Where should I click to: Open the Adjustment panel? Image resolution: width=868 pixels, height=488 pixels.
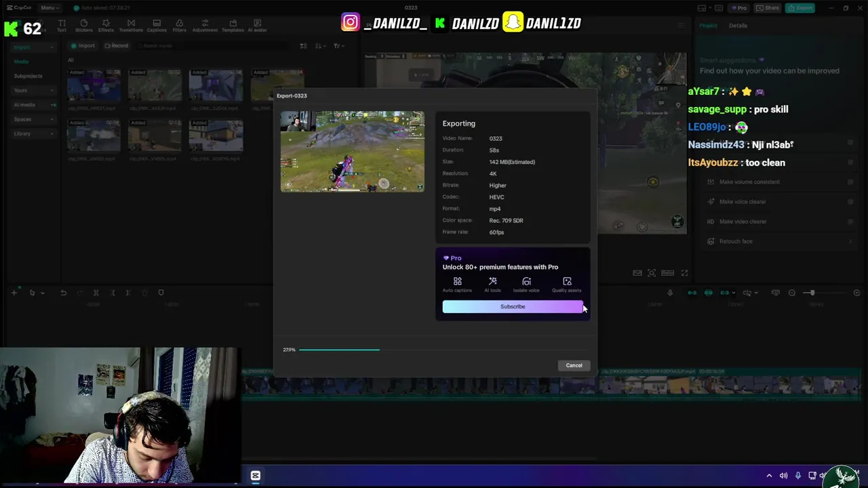pyautogui.click(x=205, y=26)
